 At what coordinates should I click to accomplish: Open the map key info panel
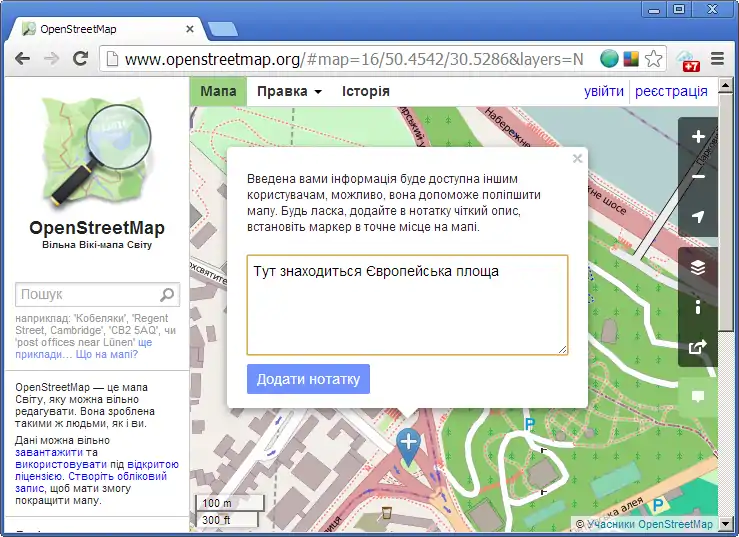(x=698, y=307)
